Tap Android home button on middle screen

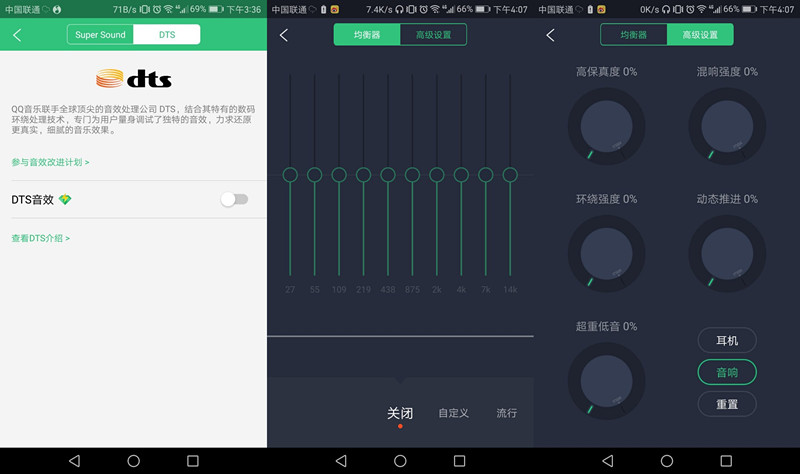coord(401,461)
